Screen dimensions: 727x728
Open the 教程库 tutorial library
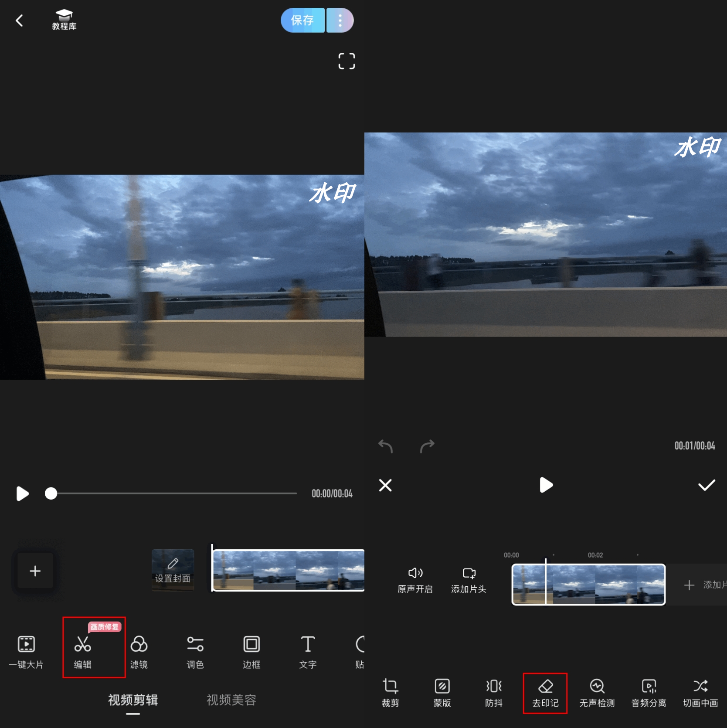64,20
